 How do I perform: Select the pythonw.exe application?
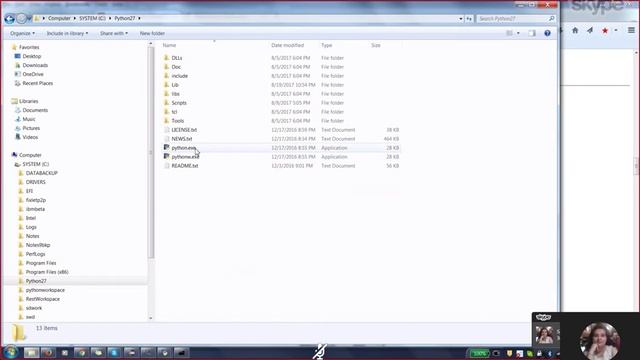[185, 157]
